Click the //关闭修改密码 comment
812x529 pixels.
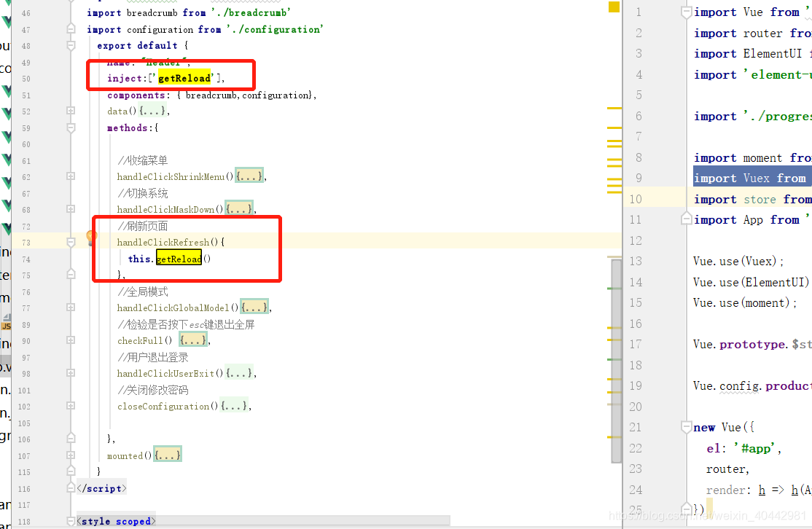(153, 390)
